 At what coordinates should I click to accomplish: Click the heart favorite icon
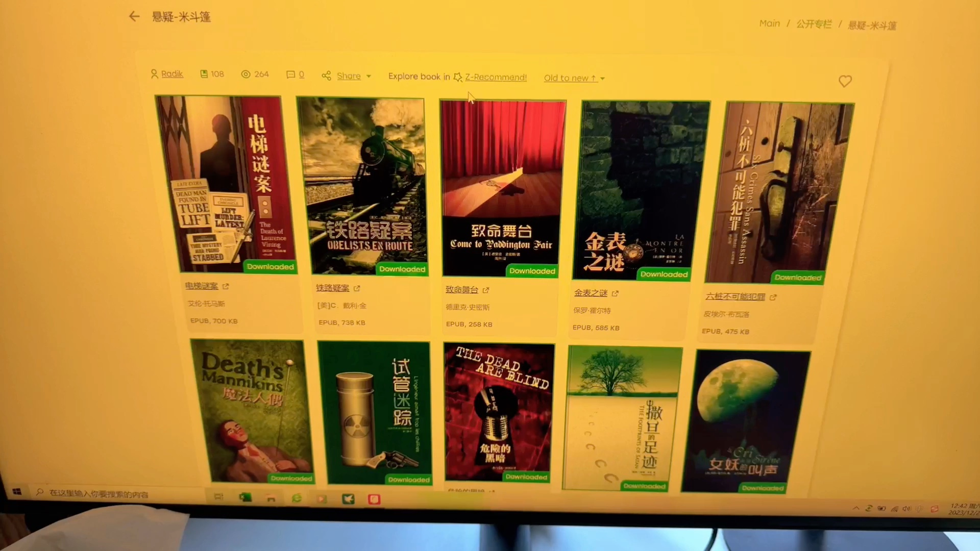pos(845,81)
